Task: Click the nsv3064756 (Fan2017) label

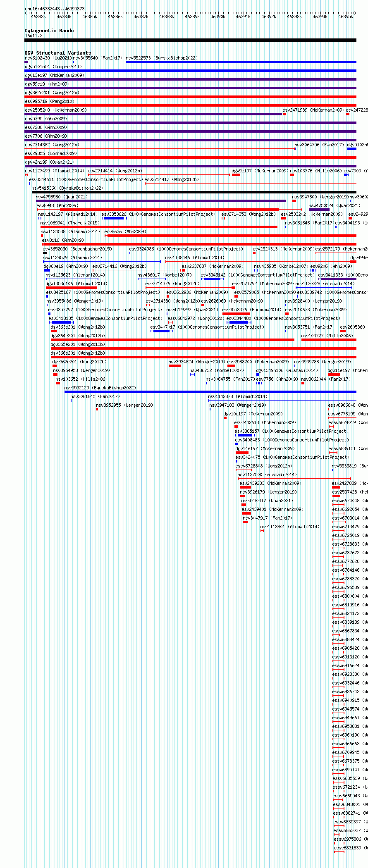Action: pyautogui.click(x=319, y=145)
